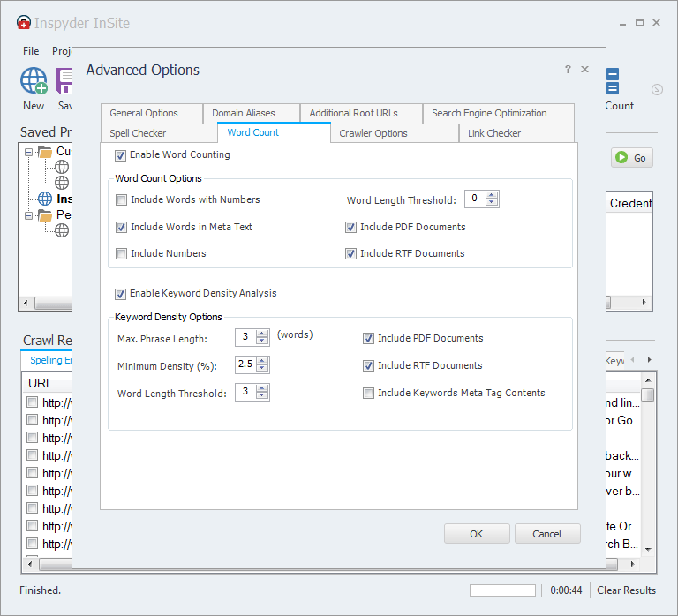
Task: Toggle Keyword Density Include RTF Documents
Action: pyautogui.click(x=368, y=365)
